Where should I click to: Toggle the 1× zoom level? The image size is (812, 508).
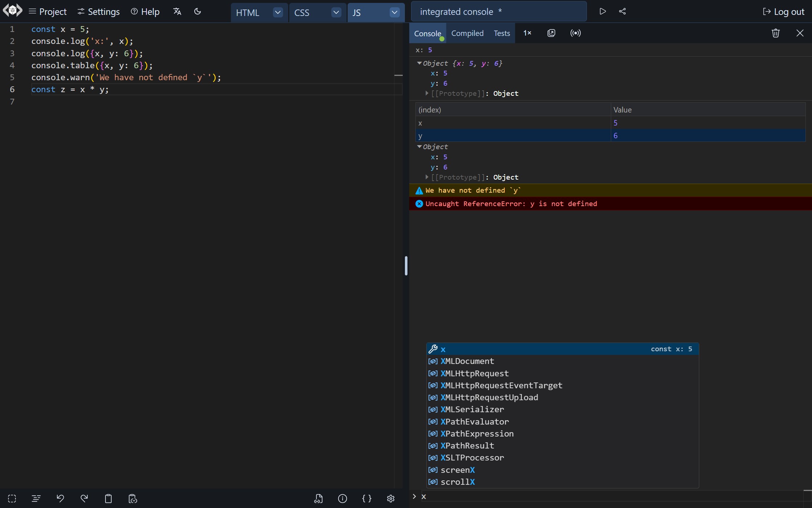(527, 33)
